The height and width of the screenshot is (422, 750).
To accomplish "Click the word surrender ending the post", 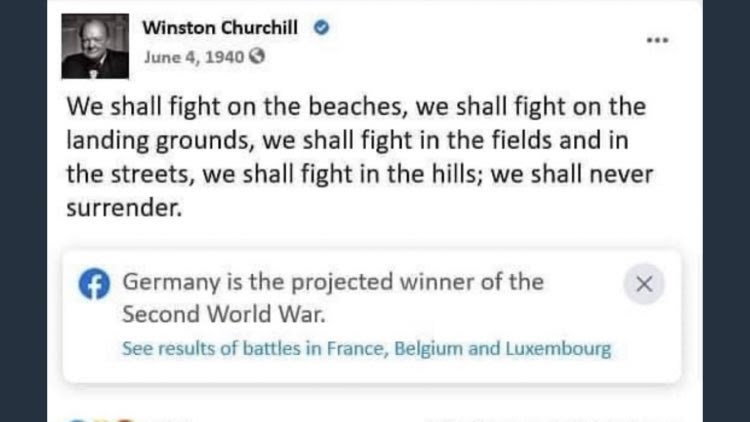I will pos(124,208).
